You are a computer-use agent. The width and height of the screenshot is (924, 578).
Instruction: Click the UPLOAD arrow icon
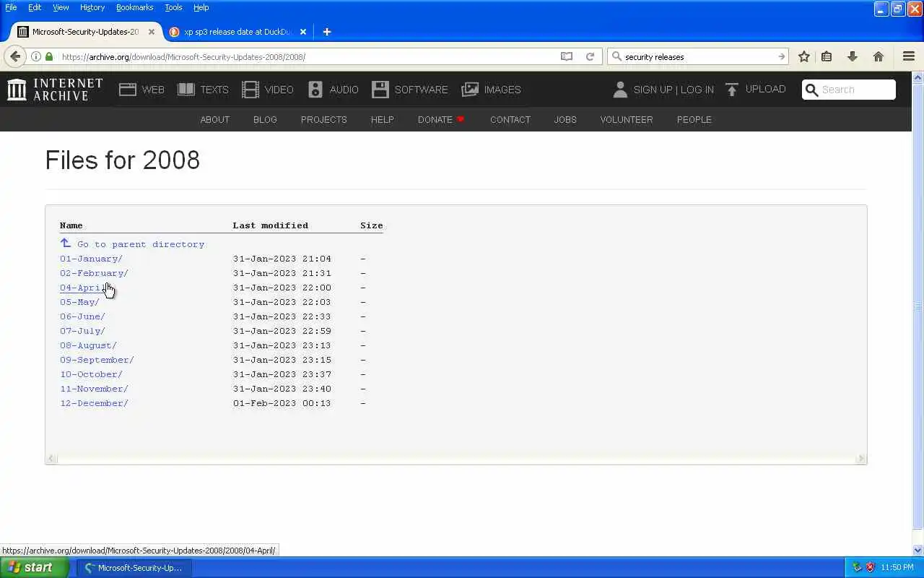(732, 90)
